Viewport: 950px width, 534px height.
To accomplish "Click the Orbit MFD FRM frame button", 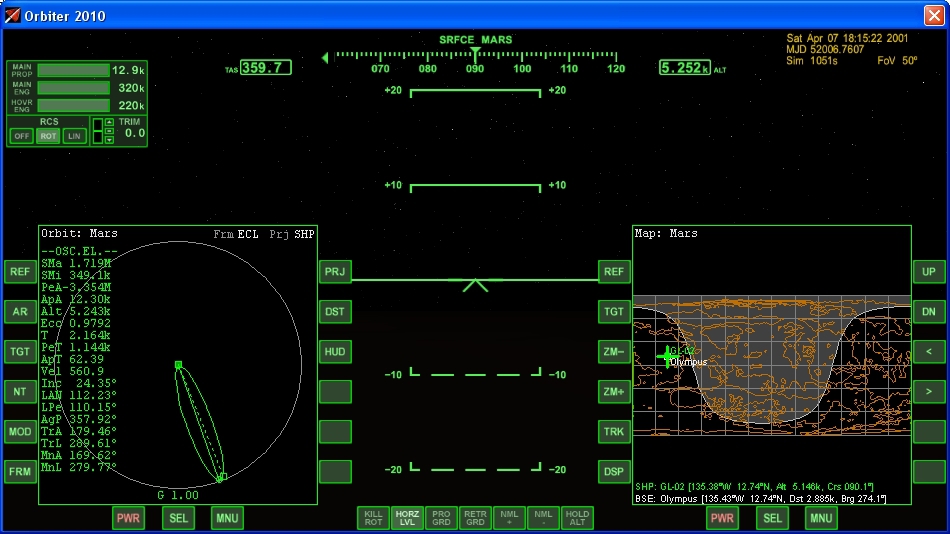I will pyautogui.click(x=20, y=472).
